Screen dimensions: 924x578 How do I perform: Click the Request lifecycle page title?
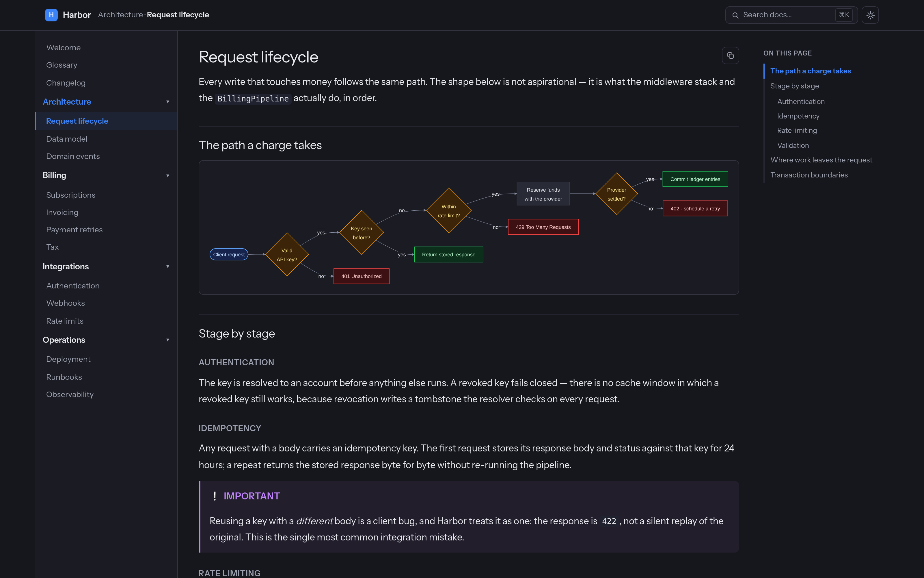pyautogui.click(x=258, y=57)
